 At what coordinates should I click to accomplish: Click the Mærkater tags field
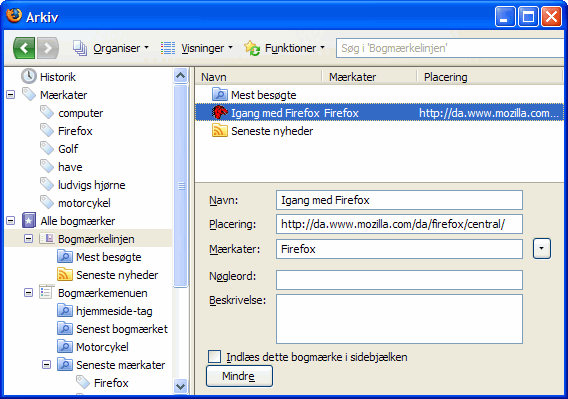click(x=399, y=249)
